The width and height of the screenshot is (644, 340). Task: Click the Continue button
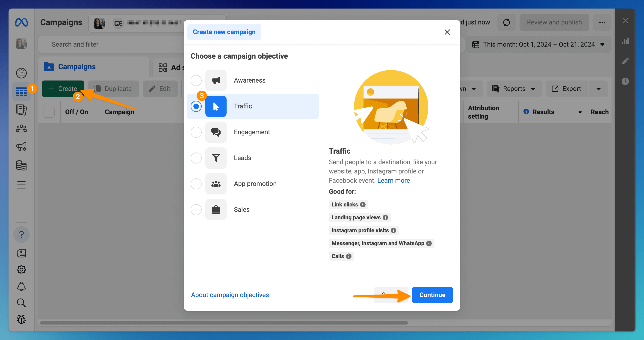(x=432, y=295)
